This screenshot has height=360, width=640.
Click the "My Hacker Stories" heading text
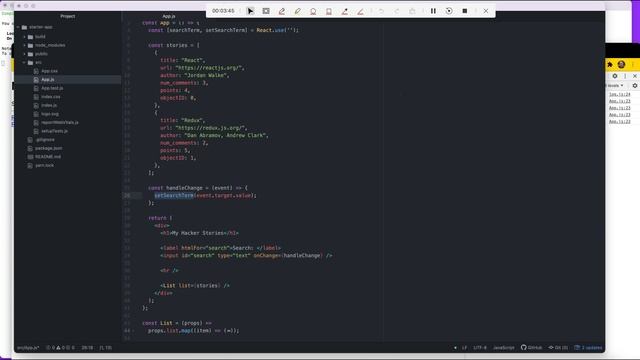[x=198, y=233]
